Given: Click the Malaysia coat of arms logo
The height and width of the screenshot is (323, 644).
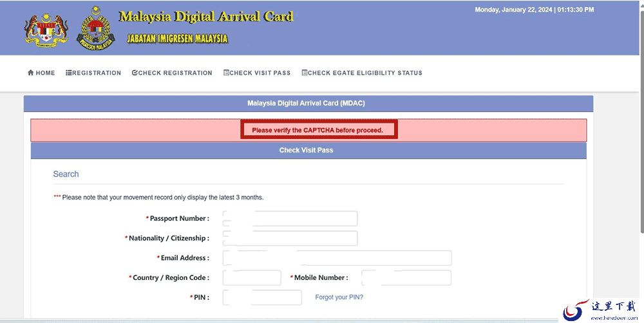Looking at the screenshot, I should 46,31.
